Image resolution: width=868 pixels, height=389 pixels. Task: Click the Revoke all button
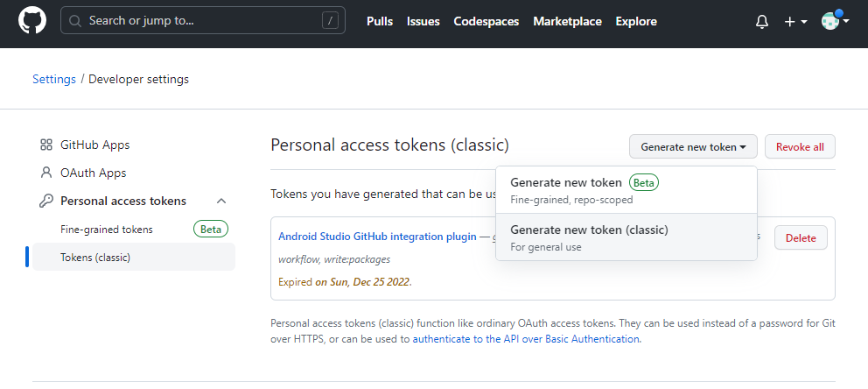800,147
